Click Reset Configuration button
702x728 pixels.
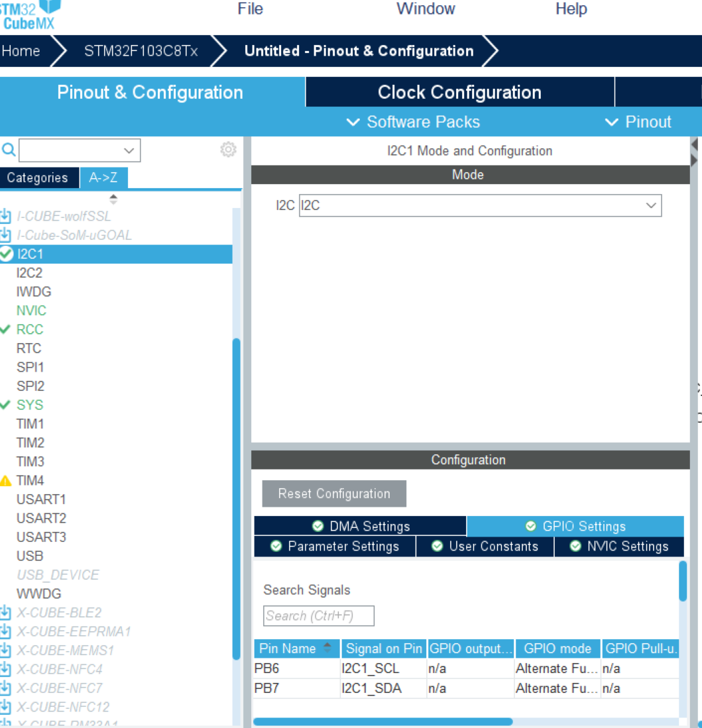[x=334, y=494]
